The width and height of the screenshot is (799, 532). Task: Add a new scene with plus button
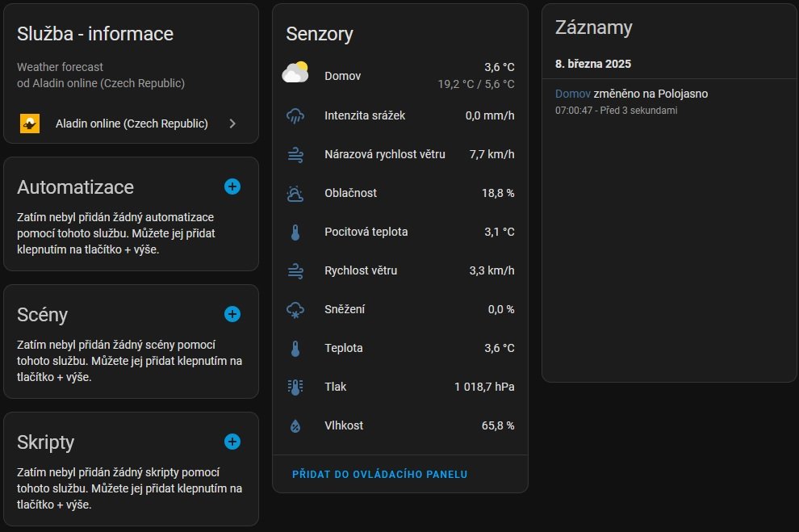pos(232,314)
